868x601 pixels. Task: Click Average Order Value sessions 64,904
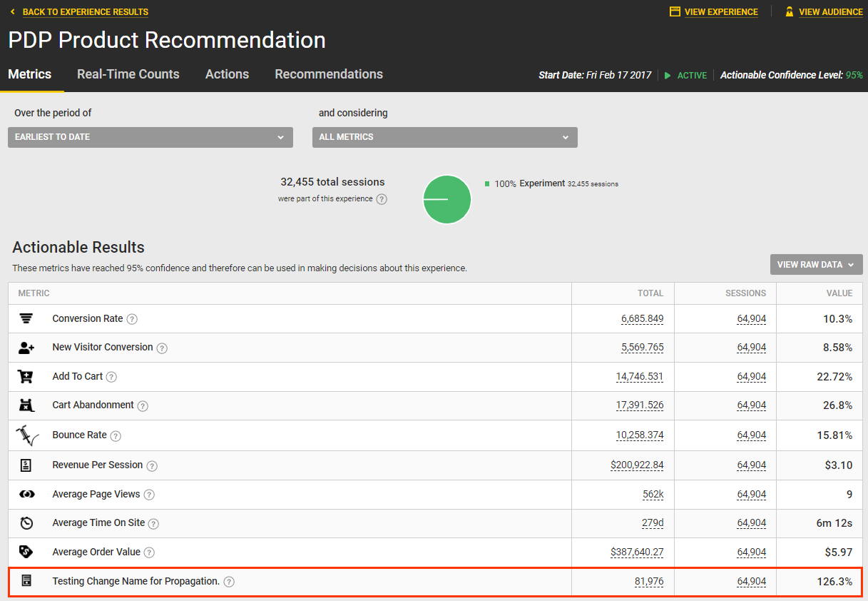pos(752,552)
